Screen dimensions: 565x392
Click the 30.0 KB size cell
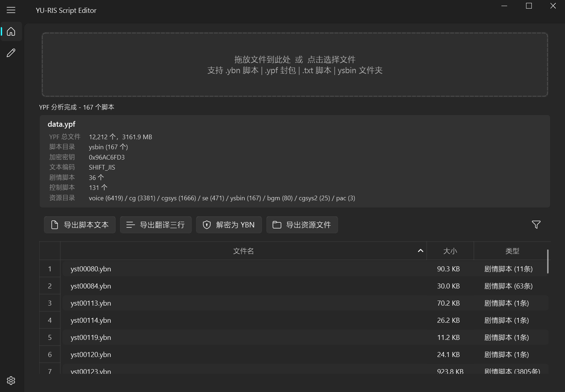448,286
